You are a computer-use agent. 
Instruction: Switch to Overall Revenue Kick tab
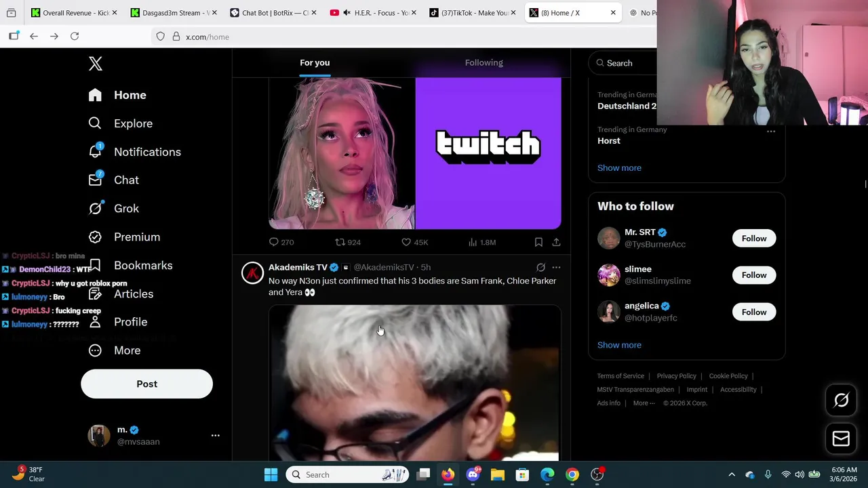pos(75,12)
